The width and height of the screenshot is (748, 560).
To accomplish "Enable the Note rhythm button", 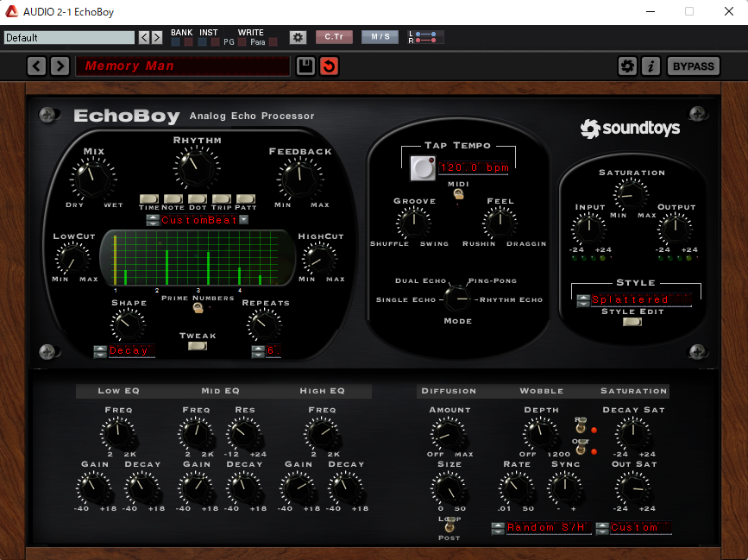I will (173, 198).
